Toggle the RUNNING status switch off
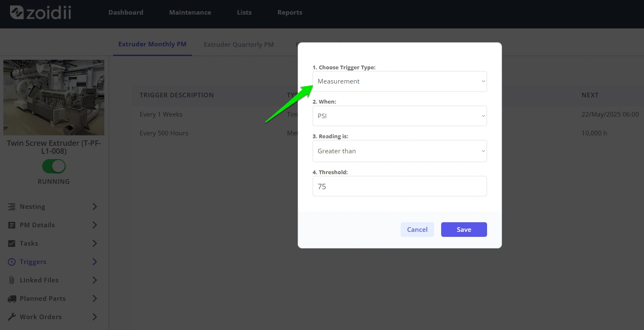 (54, 166)
